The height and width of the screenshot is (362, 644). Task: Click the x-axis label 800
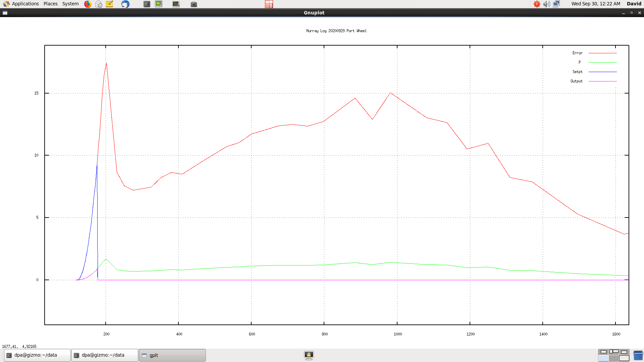click(x=325, y=334)
